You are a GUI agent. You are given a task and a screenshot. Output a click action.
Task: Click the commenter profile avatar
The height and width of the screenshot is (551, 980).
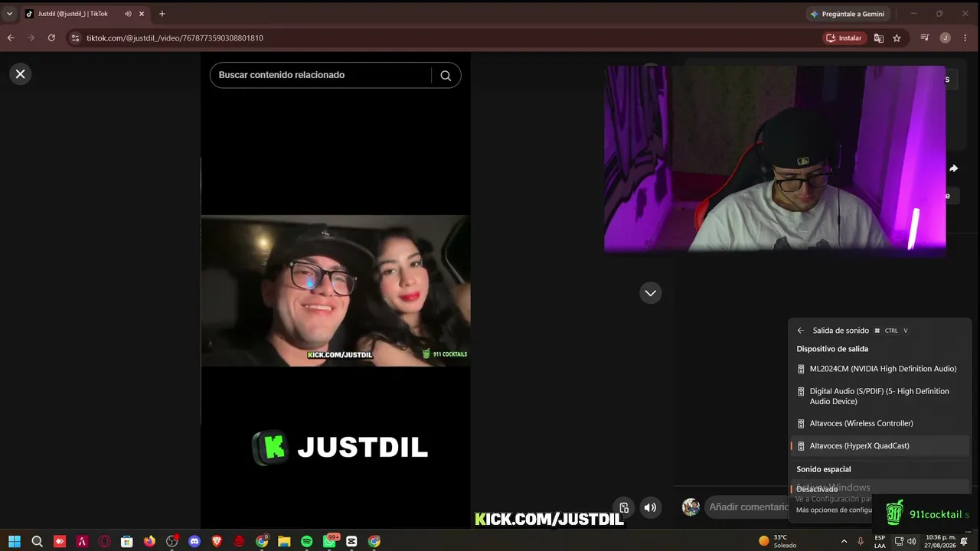(x=691, y=507)
